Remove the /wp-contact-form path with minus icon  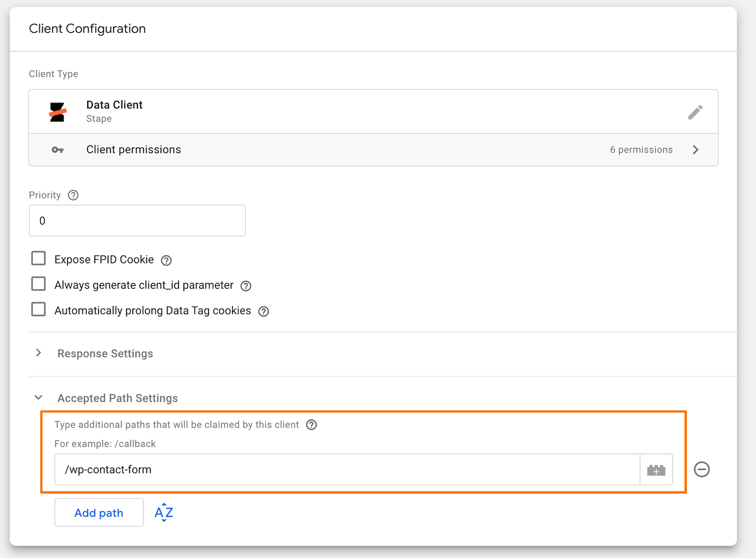[x=702, y=469]
